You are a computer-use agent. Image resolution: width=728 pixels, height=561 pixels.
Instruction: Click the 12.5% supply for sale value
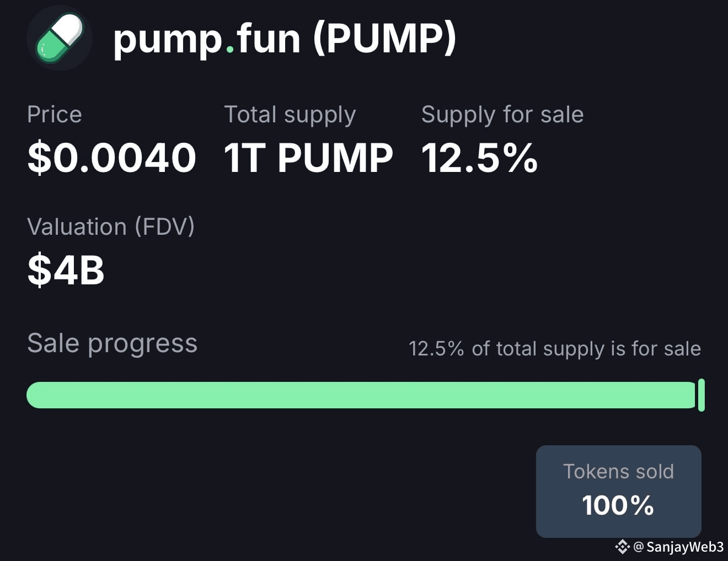tap(480, 158)
